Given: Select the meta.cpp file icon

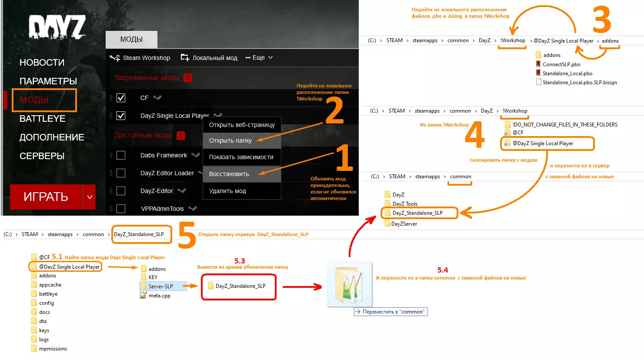Looking at the screenshot, I should tap(143, 295).
